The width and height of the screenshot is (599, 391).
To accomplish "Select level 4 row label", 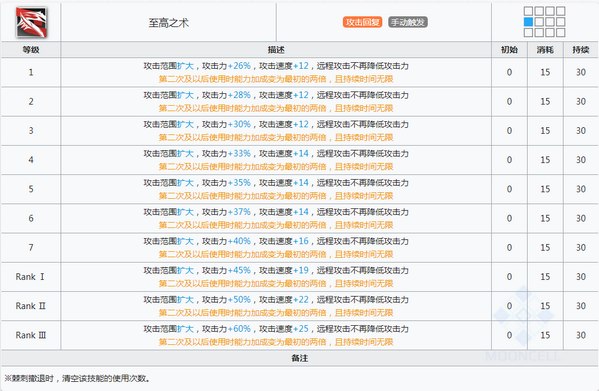I will (31, 160).
